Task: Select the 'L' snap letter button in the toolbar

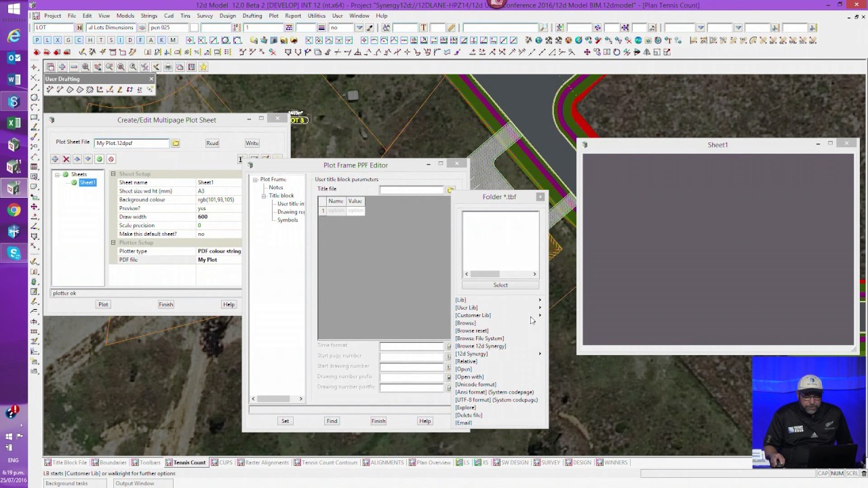Action: click(x=47, y=41)
